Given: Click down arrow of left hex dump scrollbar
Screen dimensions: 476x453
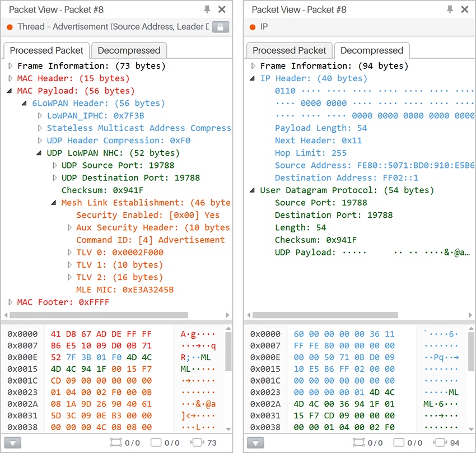Looking at the screenshot, I should click(x=228, y=429).
